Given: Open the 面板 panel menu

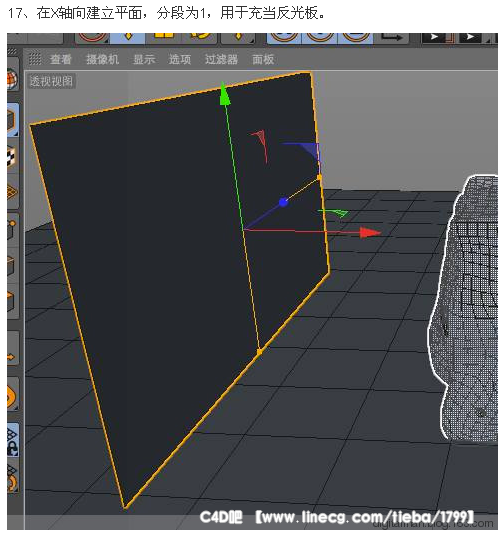Looking at the screenshot, I should [263, 59].
